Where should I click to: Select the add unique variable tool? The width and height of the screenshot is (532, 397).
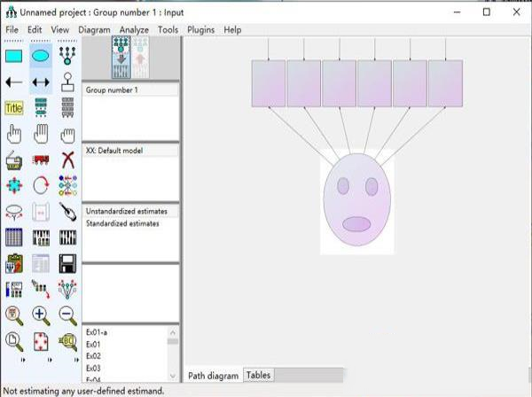[67, 82]
